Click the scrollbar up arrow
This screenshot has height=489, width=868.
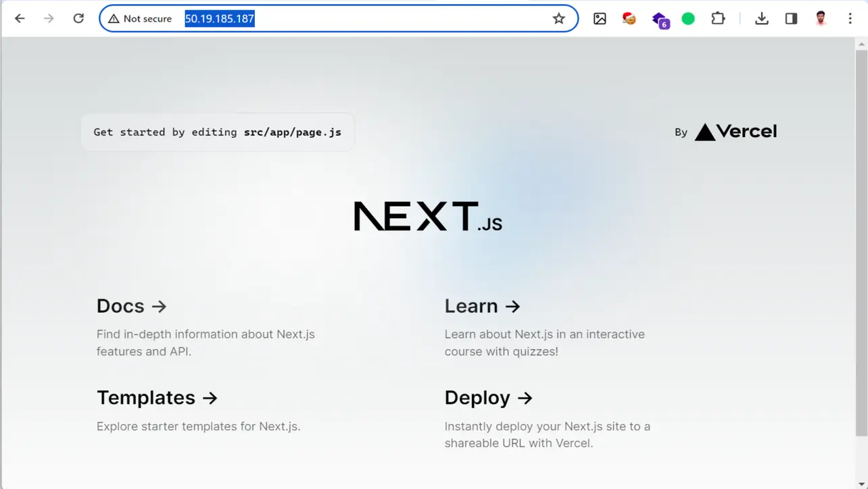click(x=861, y=43)
